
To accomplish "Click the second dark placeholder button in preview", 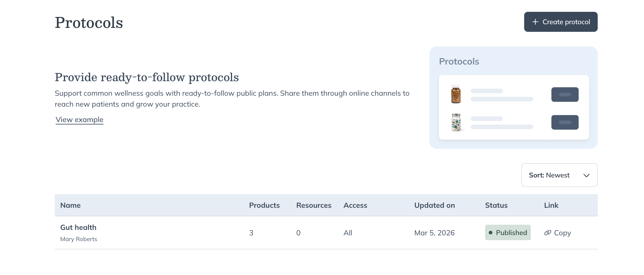I will tap(565, 122).
